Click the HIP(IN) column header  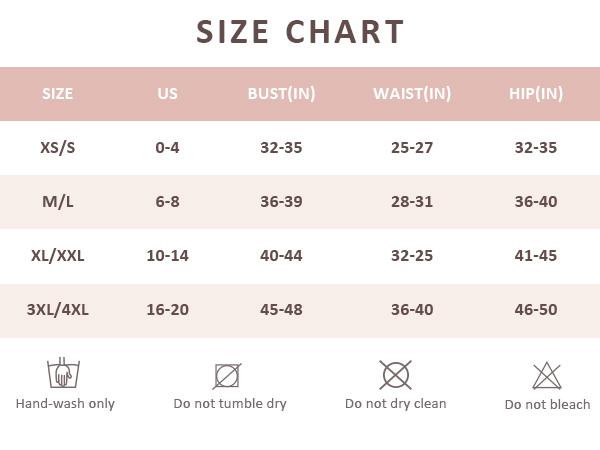click(535, 94)
